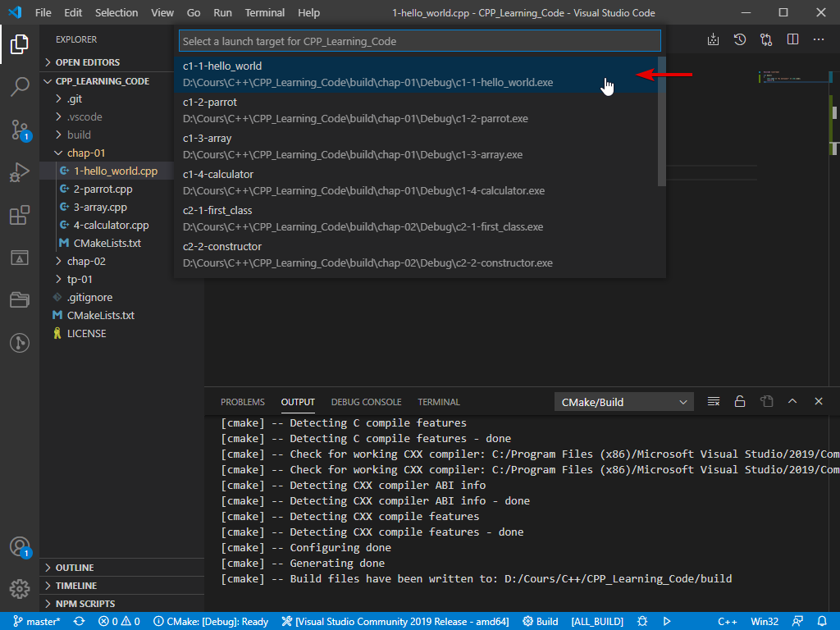840x630 pixels.
Task: Split the editor to the right
Action: (793, 39)
